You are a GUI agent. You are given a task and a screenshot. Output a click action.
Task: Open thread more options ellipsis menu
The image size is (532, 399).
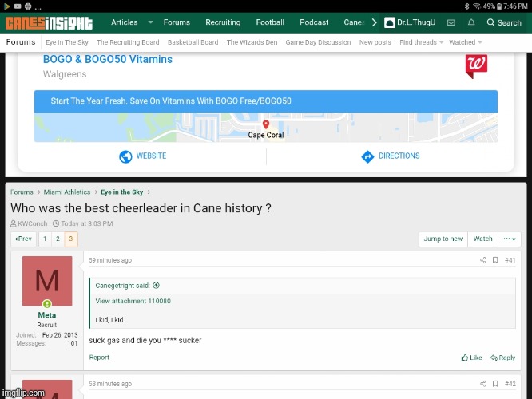pyautogui.click(x=509, y=239)
